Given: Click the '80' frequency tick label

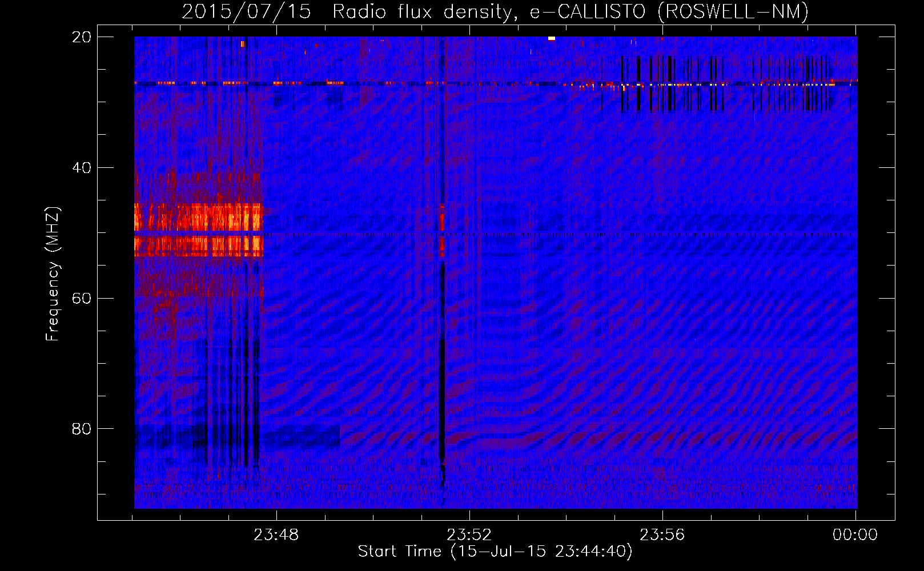Looking at the screenshot, I should (x=82, y=429).
